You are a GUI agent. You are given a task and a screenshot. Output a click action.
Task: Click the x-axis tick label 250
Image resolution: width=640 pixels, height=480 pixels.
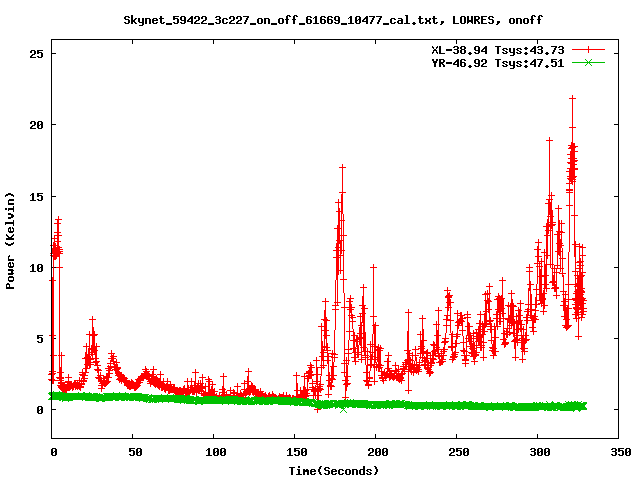click(x=458, y=452)
